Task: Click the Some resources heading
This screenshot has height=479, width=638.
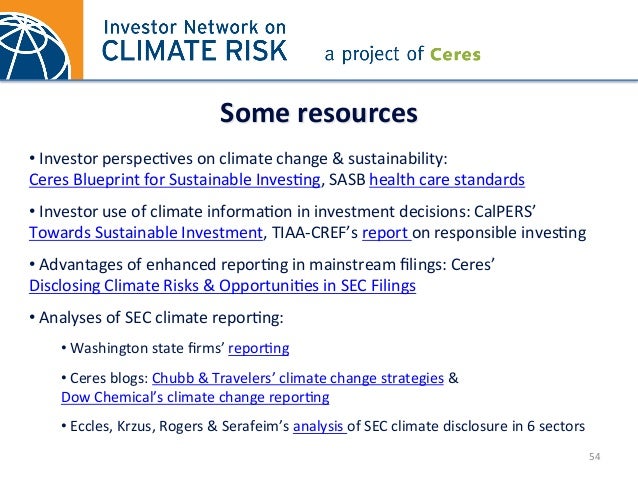Action: [x=318, y=113]
